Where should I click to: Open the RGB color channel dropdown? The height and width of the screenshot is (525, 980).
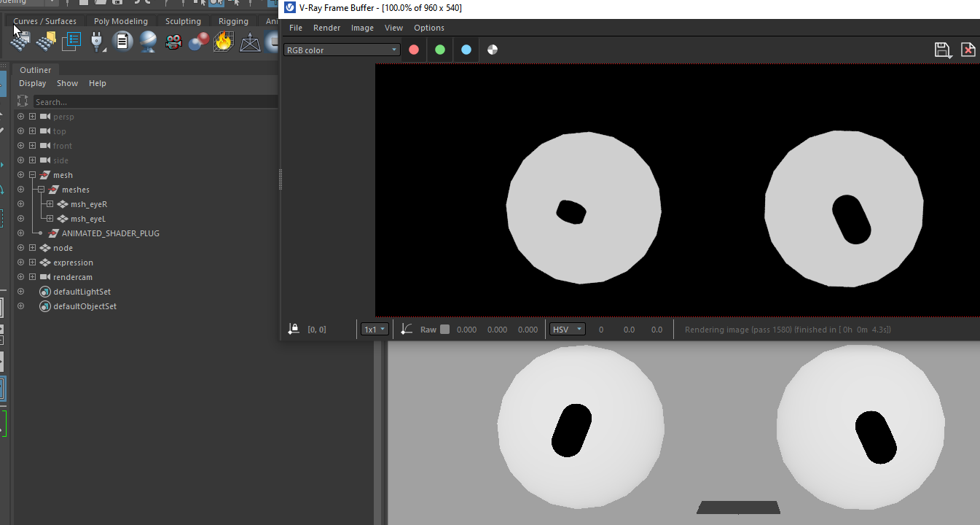click(x=342, y=50)
